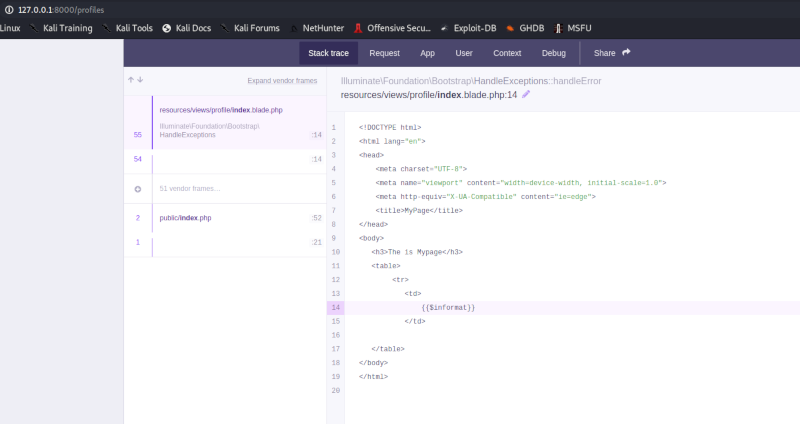Switch to the Context tab
800x424 pixels.
(x=507, y=52)
